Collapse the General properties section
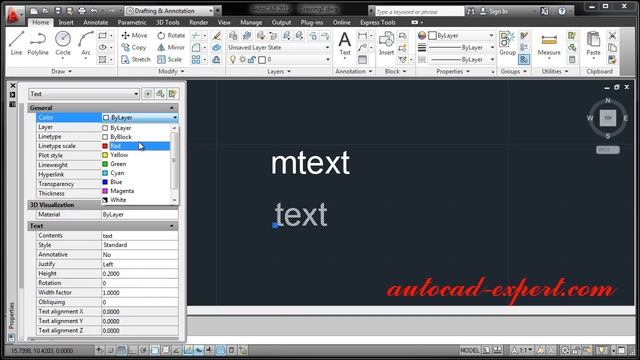The height and width of the screenshot is (360, 640). pyautogui.click(x=172, y=108)
